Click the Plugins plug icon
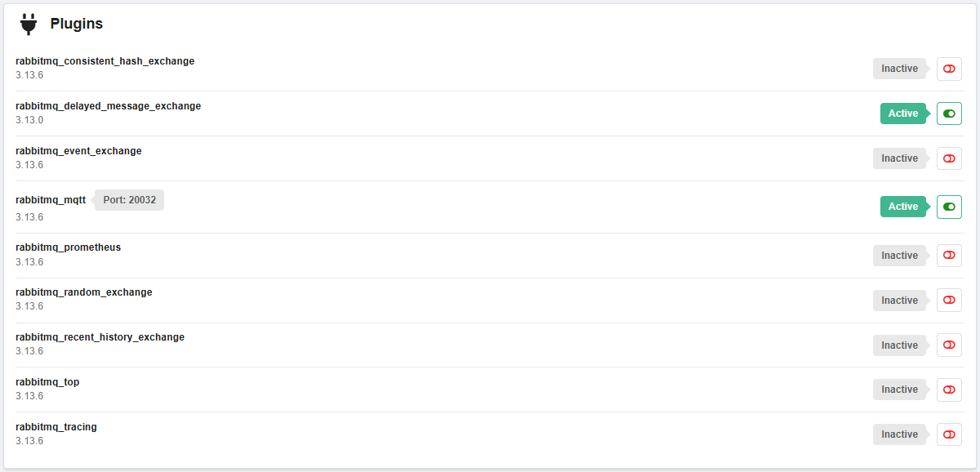The image size is (980, 472). coord(29,24)
